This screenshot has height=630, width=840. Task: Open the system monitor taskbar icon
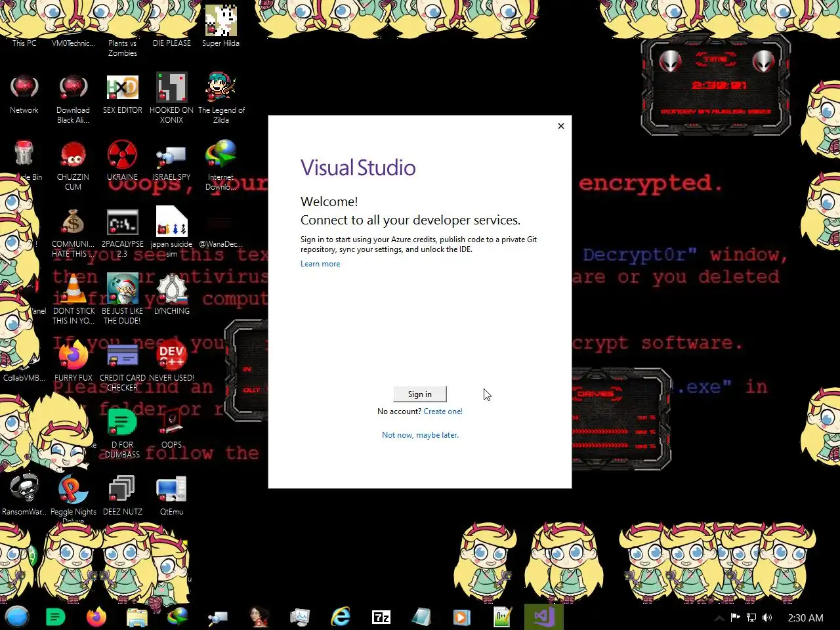300,617
